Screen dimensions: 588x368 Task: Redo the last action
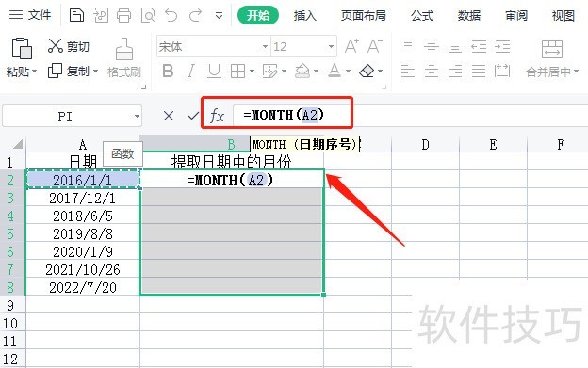click(x=195, y=16)
